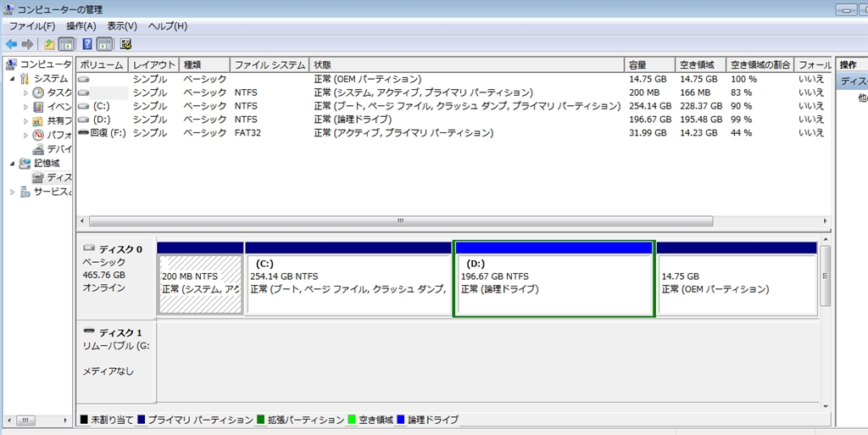Screen dimensions: 868x435
Task: Click the 操作 actions pane header
Action: coord(851,64)
